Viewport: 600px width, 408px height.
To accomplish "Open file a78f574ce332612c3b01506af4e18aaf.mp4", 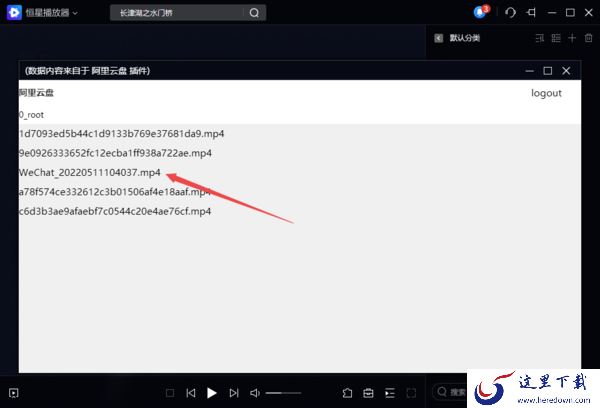I will pos(115,192).
